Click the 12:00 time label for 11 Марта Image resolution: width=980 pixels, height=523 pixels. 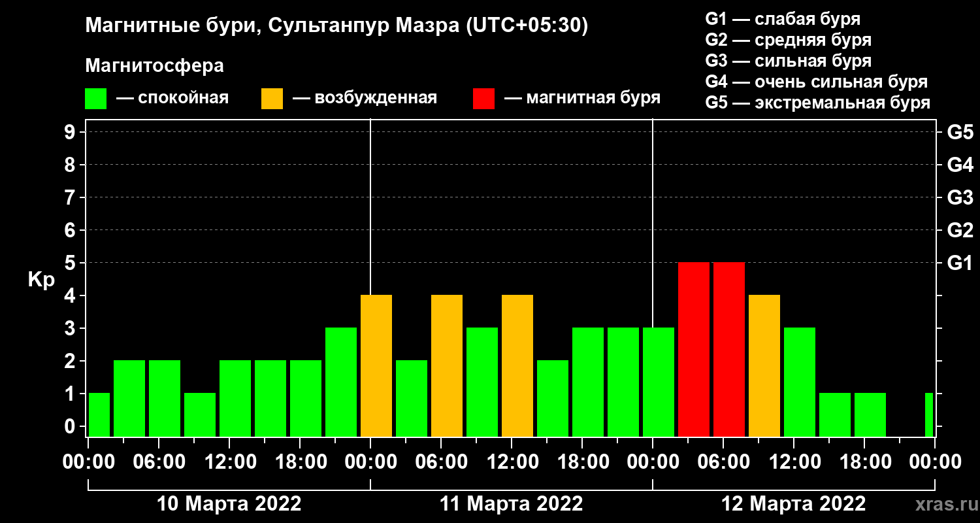pos(512,462)
